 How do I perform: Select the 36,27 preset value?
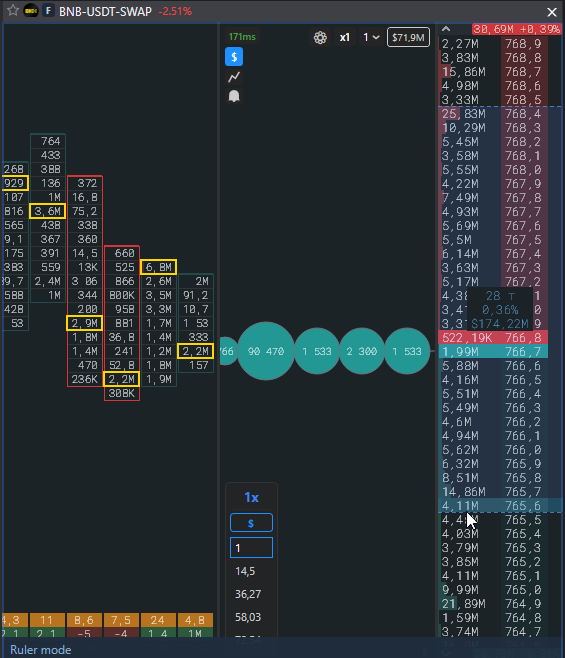248,594
